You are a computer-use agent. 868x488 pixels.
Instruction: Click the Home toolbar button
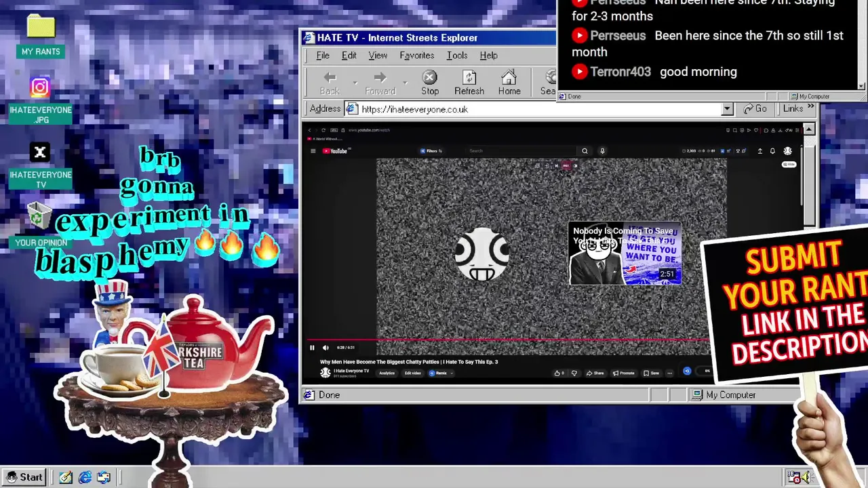coord(509,83)
